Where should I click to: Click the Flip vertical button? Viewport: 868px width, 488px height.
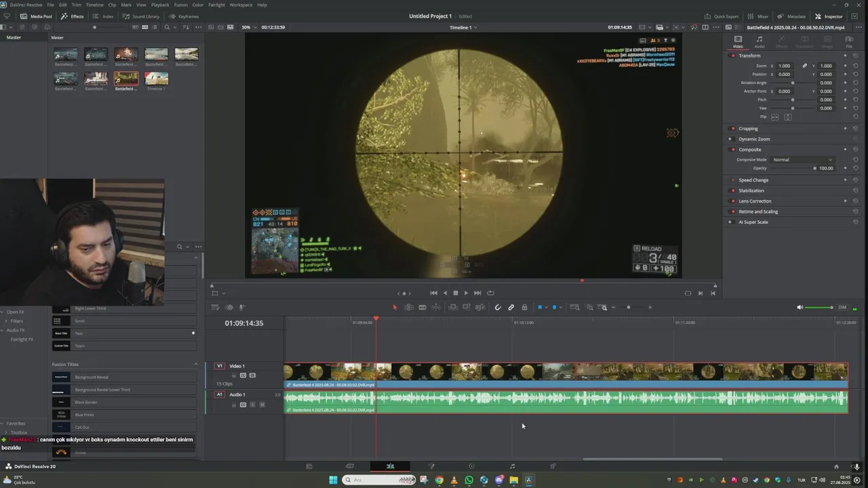(x=788, y=117)
